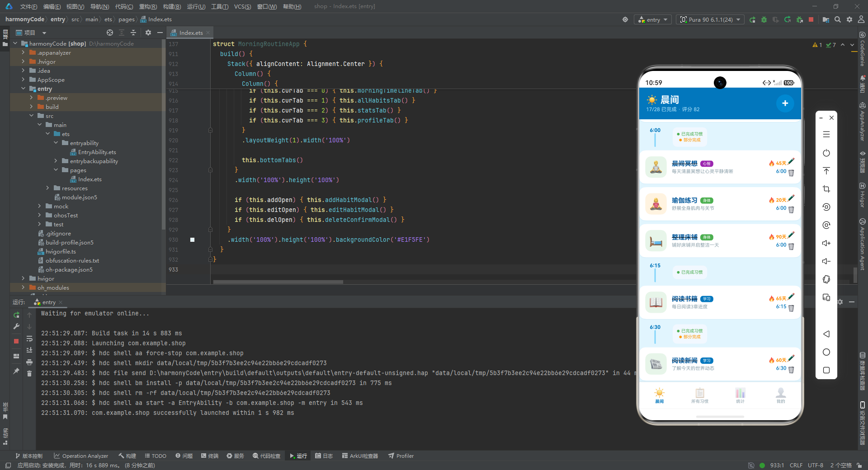
Task: Delete the 晨间冥想 habit via trash icon
Action: (791, 173)
